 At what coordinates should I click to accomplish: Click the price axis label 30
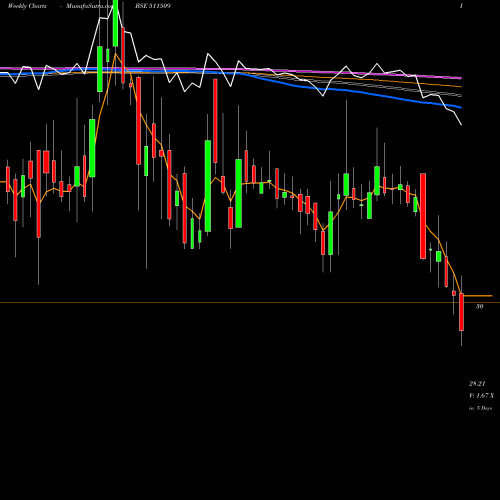point(479,306)
